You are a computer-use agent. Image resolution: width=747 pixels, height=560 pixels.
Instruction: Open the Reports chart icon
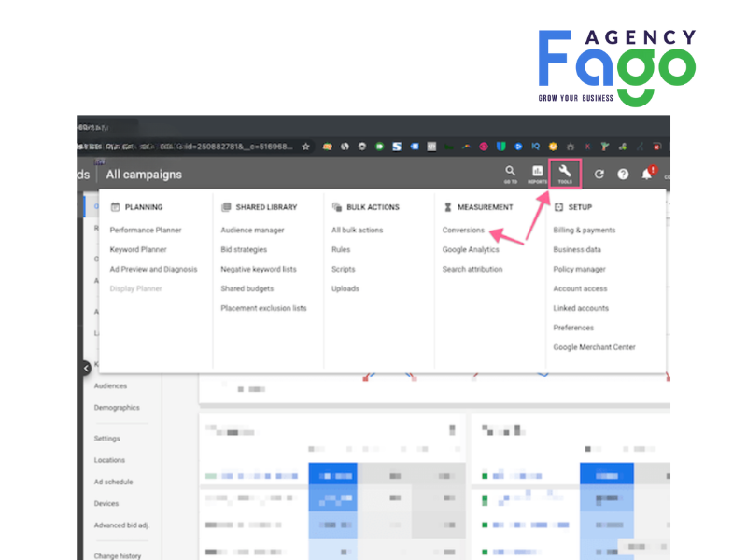point(537,173)
